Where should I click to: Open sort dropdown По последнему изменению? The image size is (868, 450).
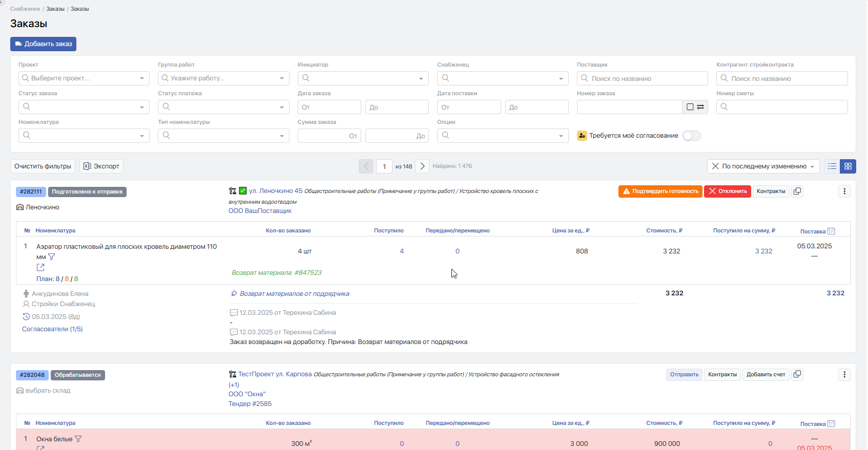[763, 166]
